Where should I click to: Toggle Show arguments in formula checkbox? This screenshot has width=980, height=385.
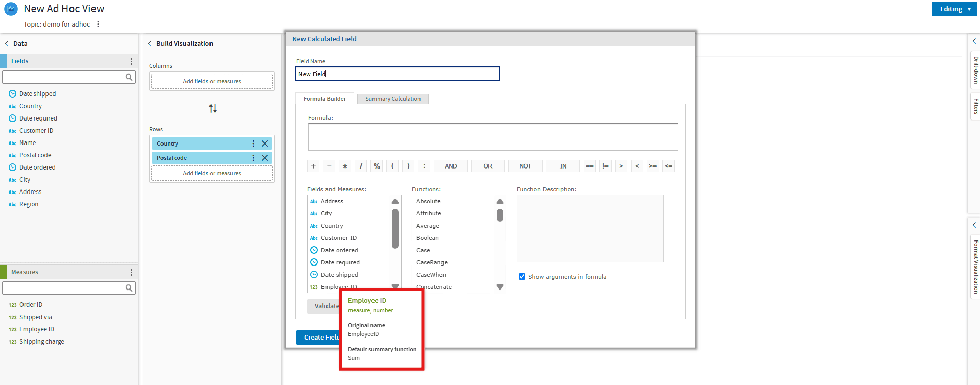coord(522,277)
